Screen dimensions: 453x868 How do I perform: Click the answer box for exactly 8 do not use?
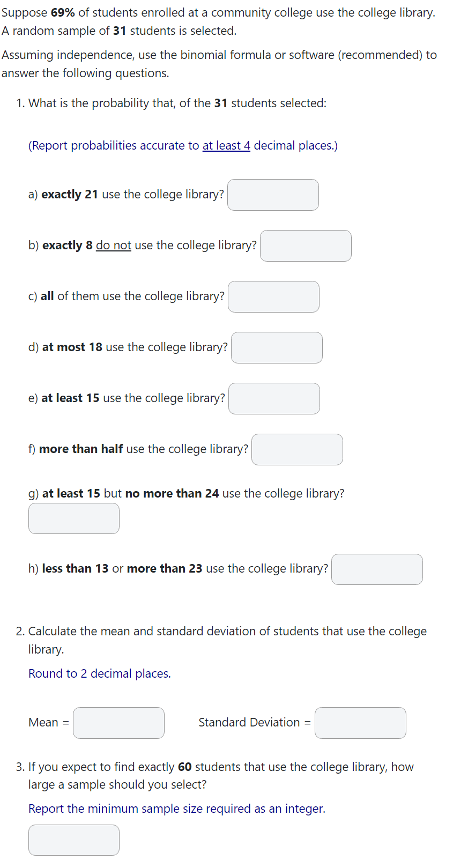point(306,246)
